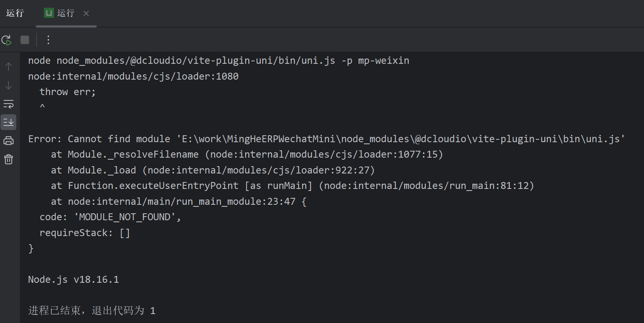Screen dimensions: 644x323
Task: Jump to previous message with up arrow
Action: tap(9, 66)
